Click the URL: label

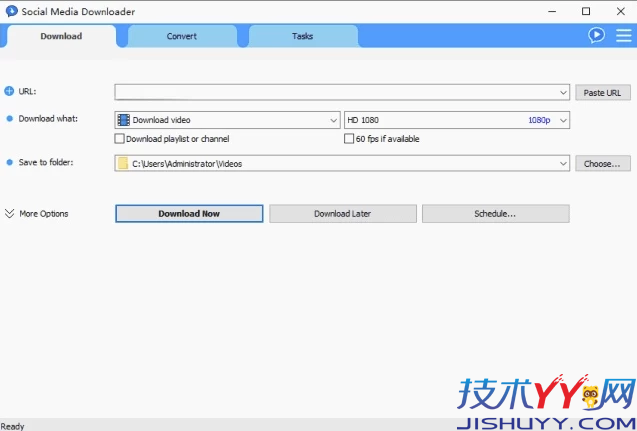(x=27, y=91)
